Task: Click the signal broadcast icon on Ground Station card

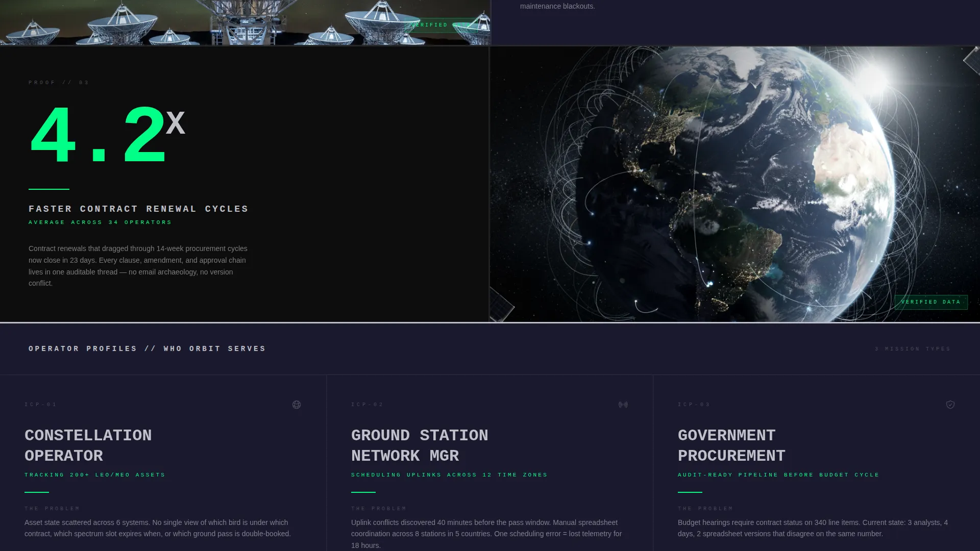Action: click(623, 405)
